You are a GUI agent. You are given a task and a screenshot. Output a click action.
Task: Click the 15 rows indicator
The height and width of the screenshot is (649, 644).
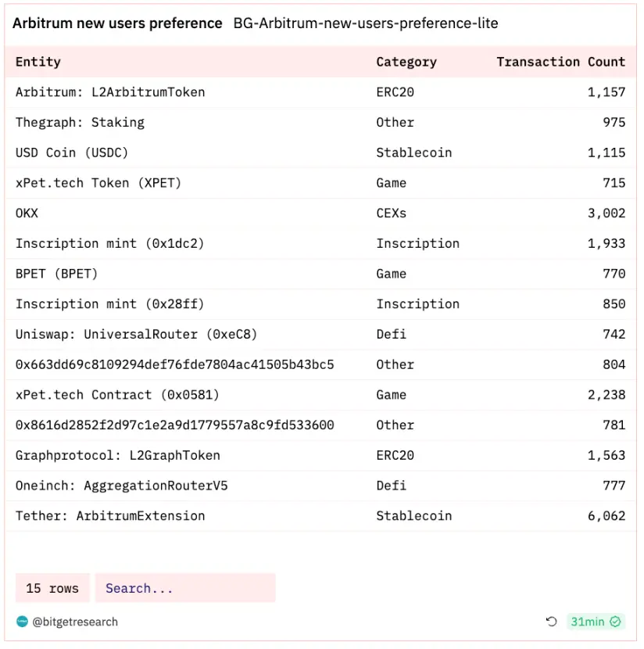[52, 588]
